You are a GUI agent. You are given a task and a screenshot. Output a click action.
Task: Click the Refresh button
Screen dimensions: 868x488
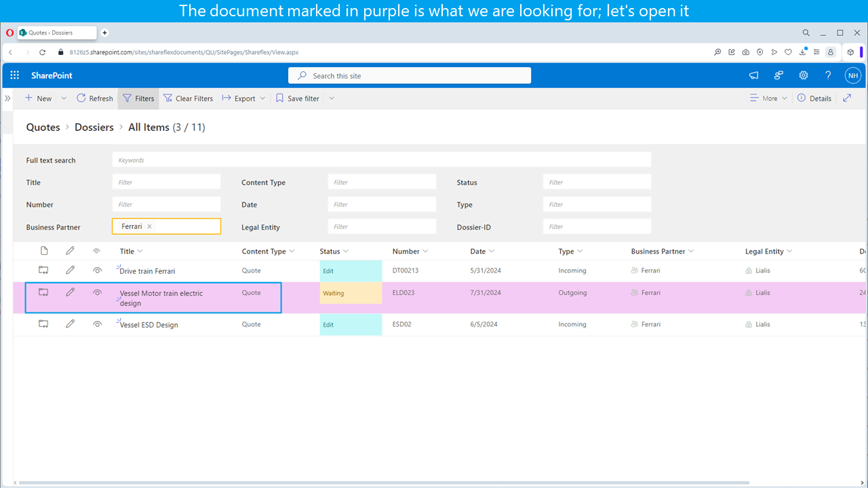pos(94,98)
